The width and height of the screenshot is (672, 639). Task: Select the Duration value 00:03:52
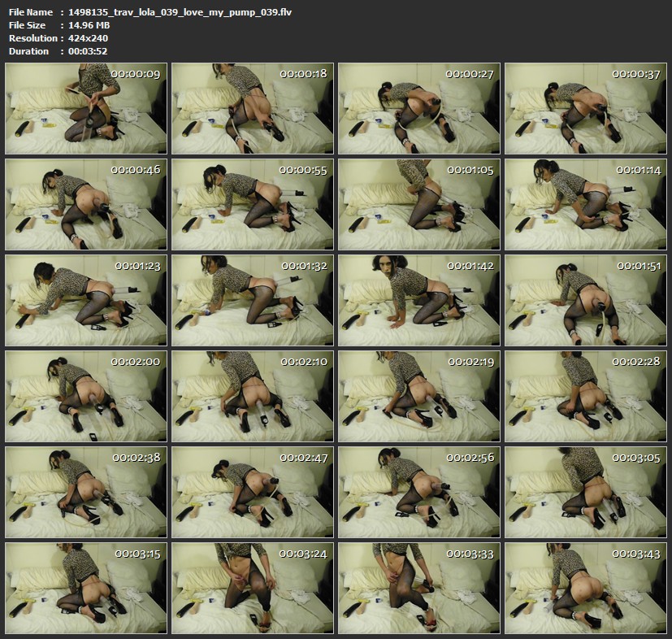click(88, 51)
